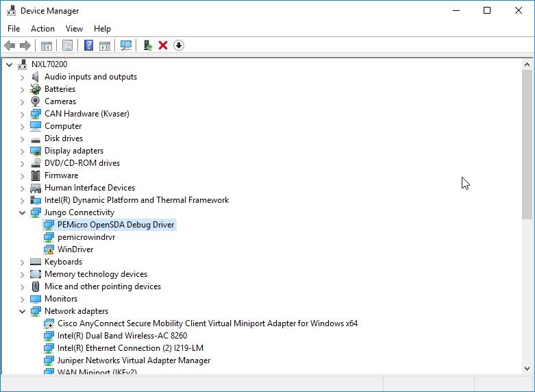Open the View menu
535x392 pixels.
(x=74, y=29)
